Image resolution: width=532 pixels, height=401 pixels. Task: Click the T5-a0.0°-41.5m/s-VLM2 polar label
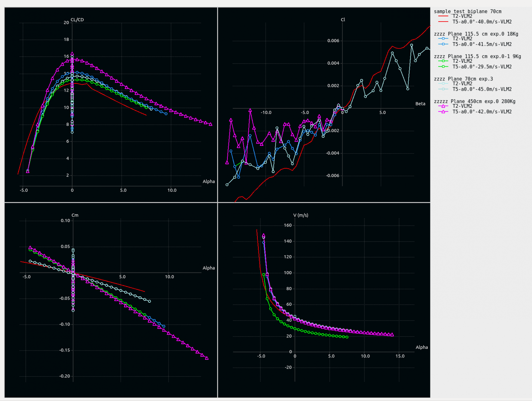click(x=482, y=44)
